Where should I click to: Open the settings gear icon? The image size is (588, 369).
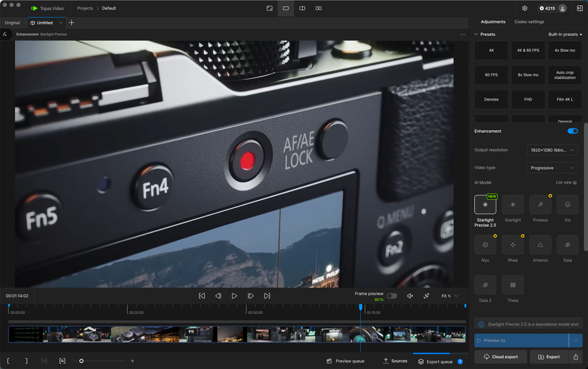coord(524,8)
